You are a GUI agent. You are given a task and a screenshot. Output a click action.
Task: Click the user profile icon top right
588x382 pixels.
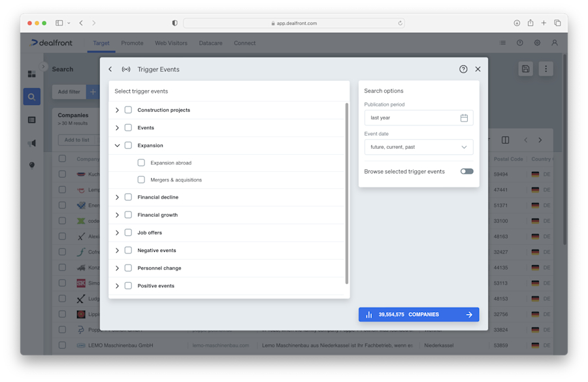click(x=555, y=42)
